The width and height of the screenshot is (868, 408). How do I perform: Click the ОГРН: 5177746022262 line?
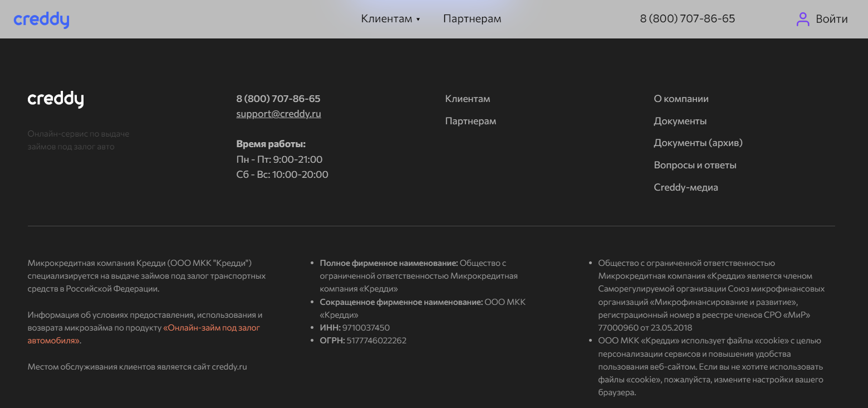(363, 341)
